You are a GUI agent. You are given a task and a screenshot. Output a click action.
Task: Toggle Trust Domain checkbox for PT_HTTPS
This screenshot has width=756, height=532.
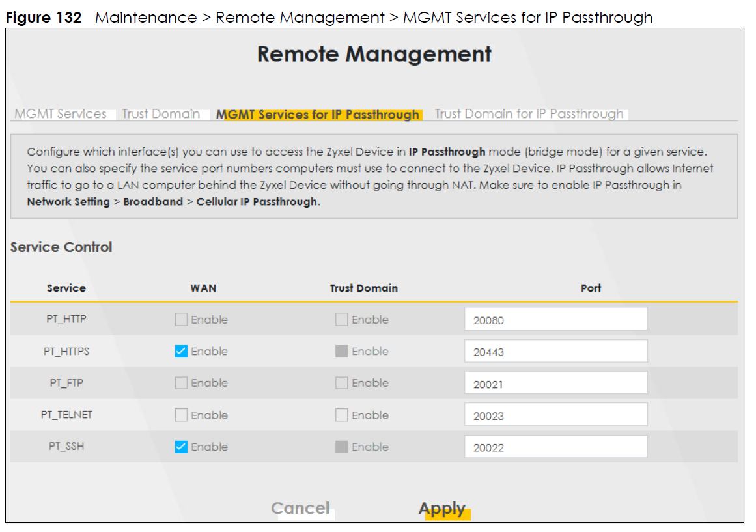pos(341,352)
